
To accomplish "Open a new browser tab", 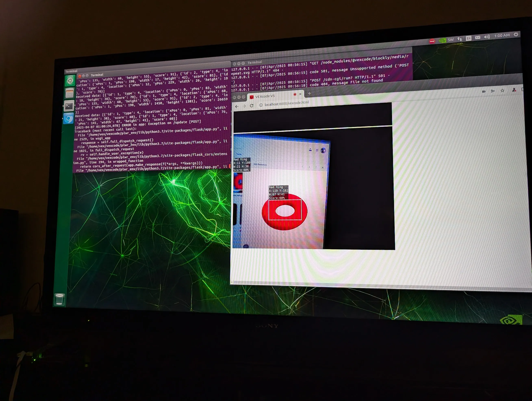I will [309, 93].
